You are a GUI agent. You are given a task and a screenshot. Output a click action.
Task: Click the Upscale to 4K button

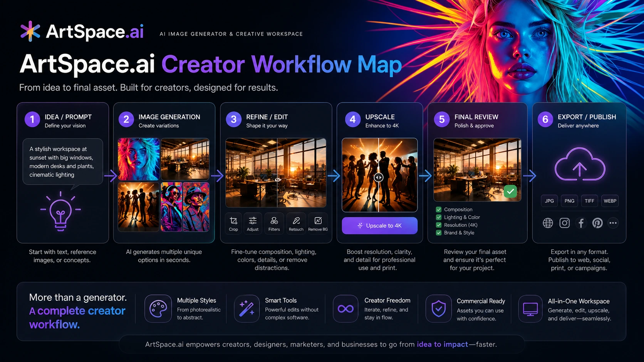tap(379, 226)
